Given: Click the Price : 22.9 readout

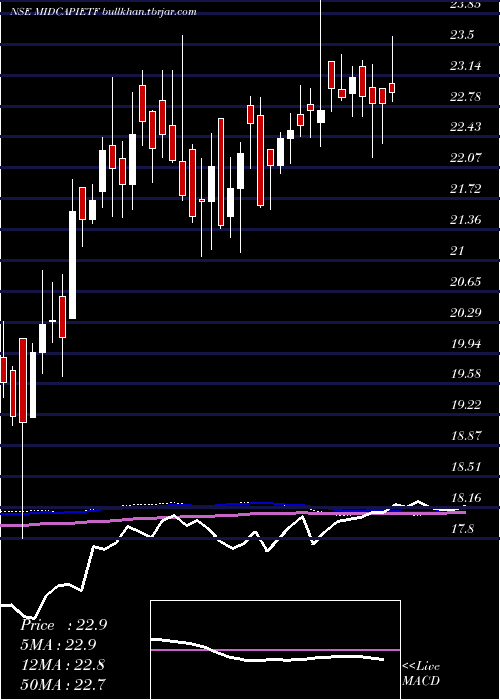Looking at the screenshot, I should tap(63, 625).
